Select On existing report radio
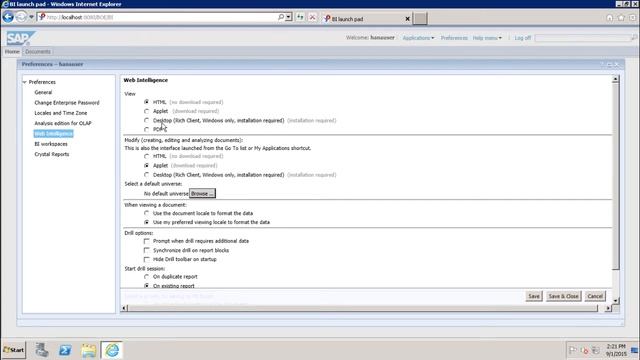Image resolution: width=640 pixels, height=360 pixels. pyautogui.click(x=147, y=286)
